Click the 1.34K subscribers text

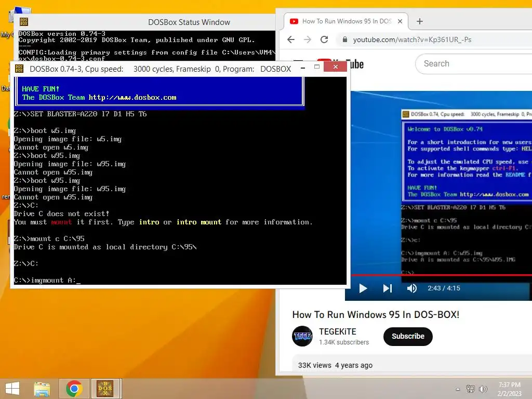(344, 342)
